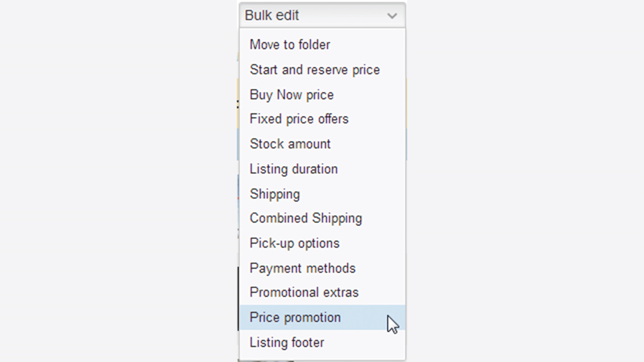This screenshot has height=362, width=644.
Task: Edit the Stock amount in bulk
Action: (x=290, y=144)
